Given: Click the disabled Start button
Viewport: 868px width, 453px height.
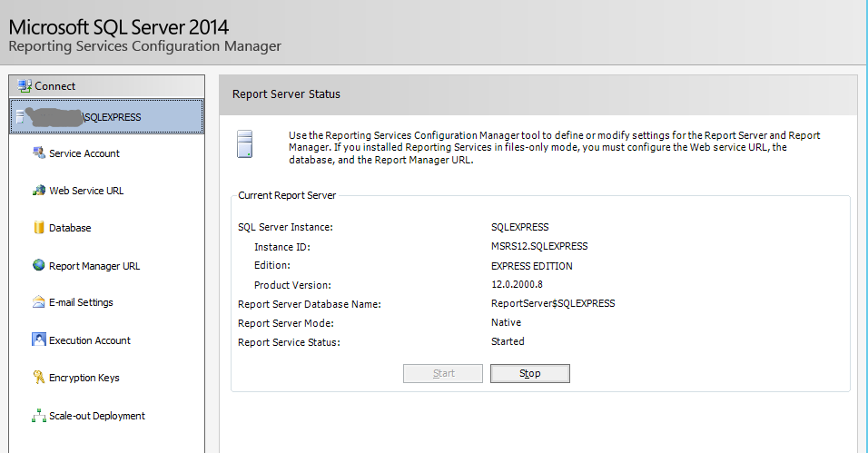Looking at the screenshot, I should point(443,373).
